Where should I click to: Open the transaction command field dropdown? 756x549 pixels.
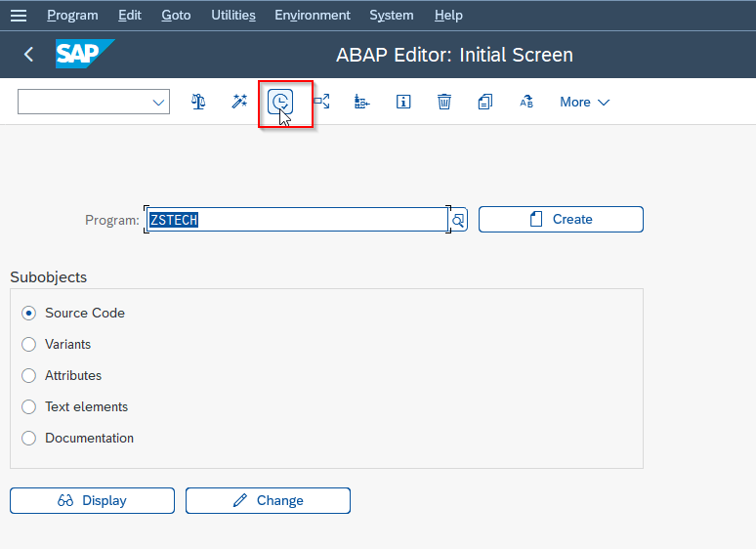(x=157, y=103)
